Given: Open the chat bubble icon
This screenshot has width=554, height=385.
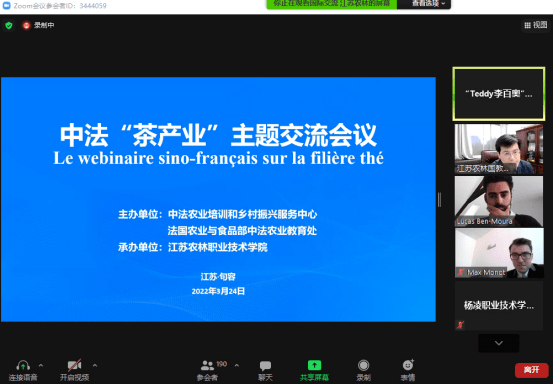Looking at the screenshot, I should [265, 366].
